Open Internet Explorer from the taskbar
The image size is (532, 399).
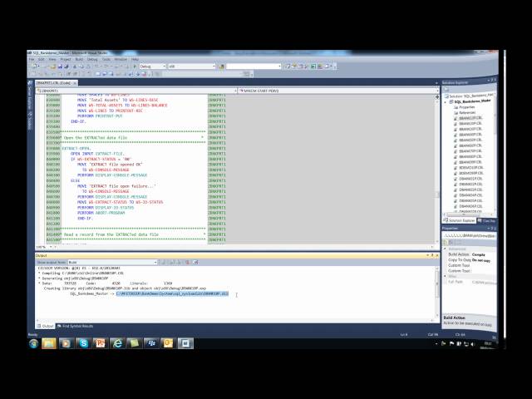click(117, 343)
